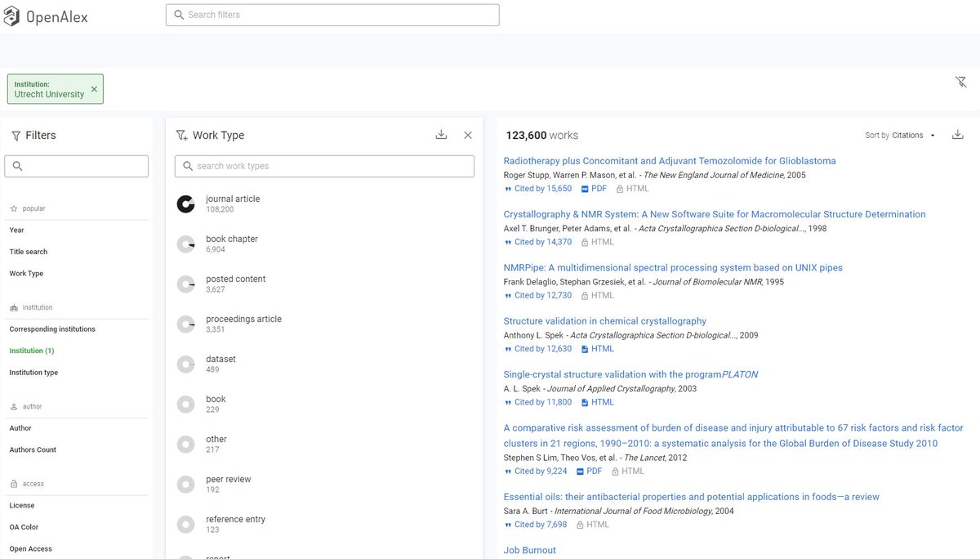Open Structure validation in chemical crystallography
Image resolution: width=980 pixels, height=559 pixels.
tap(605, 321)
